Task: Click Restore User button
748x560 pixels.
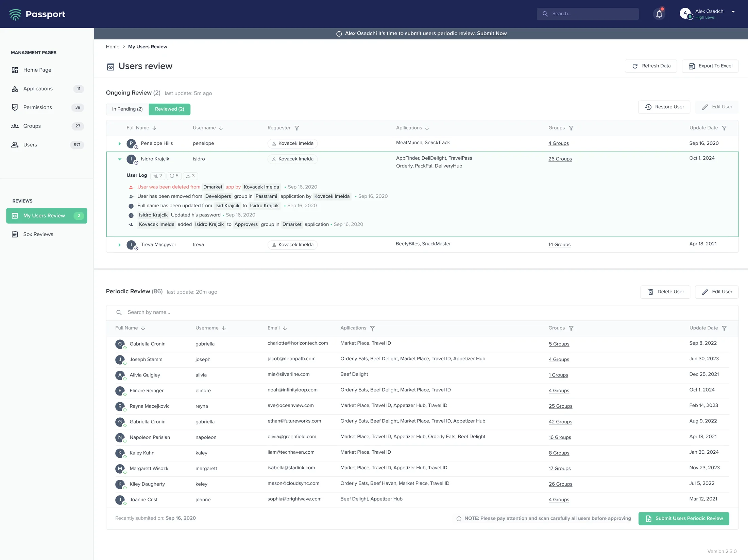Action: coord(664,107)
